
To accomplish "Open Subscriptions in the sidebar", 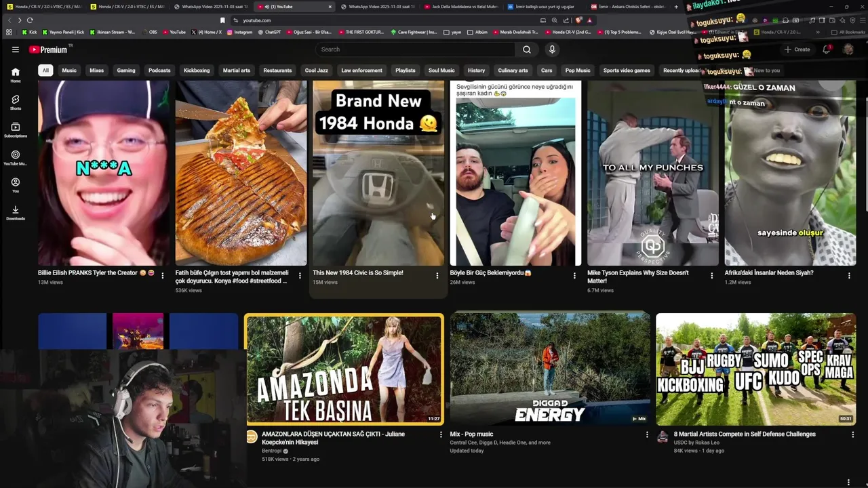I will (15, 130).
